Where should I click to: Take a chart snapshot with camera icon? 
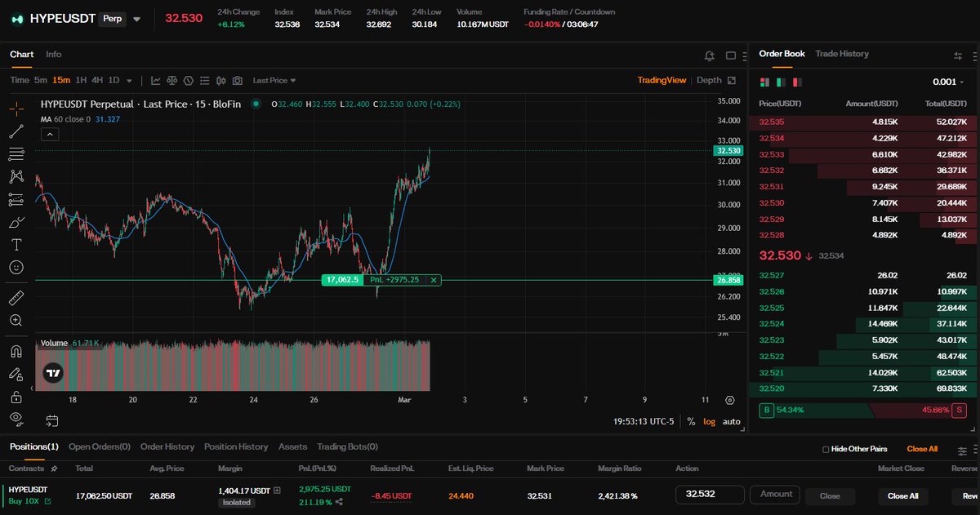click(237, 81)
